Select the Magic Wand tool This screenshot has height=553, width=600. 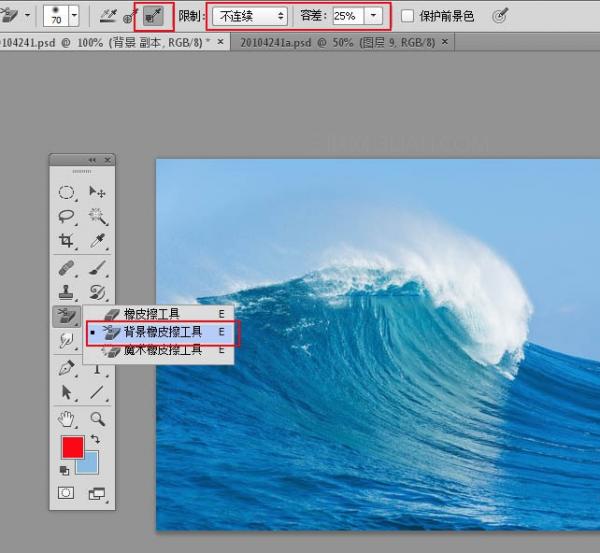tap(98, 216)
